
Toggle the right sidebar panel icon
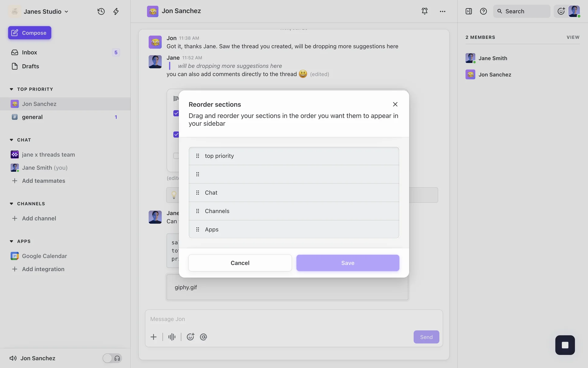point(469,11)
